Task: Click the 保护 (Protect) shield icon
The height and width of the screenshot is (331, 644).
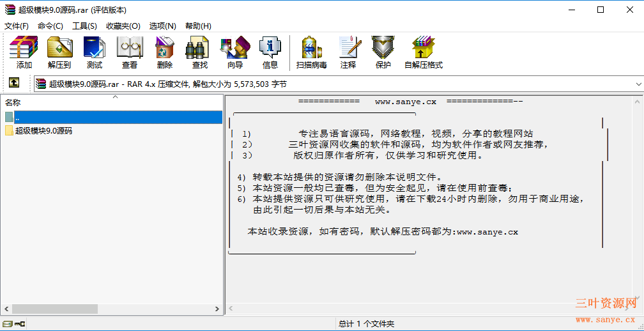Action: coord(383,52)
